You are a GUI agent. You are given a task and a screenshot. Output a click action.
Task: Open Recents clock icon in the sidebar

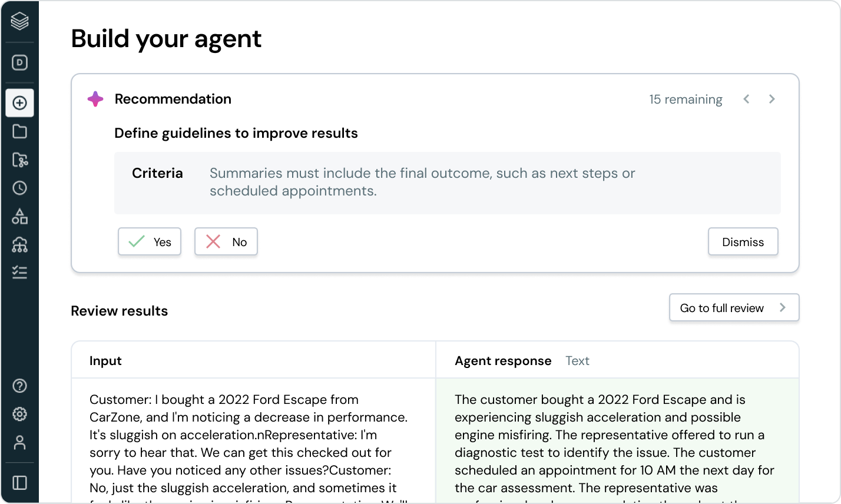(x=19, y=188)
